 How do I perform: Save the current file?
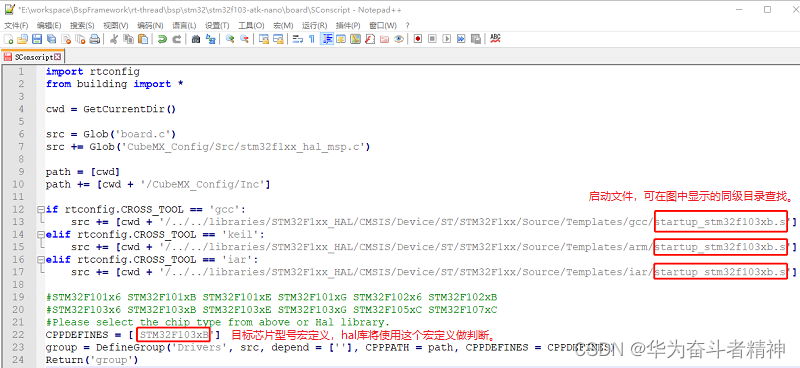pyautogui.click(x=37, y=39)
